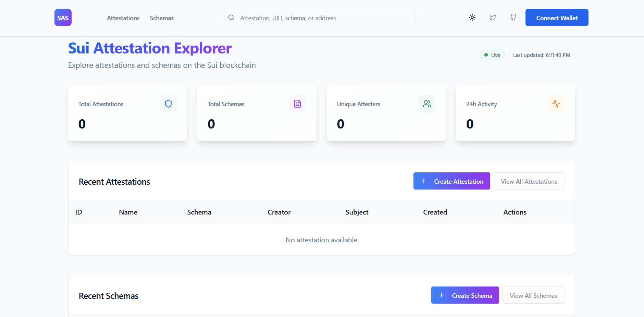Open the GitHub link icon
Viewport: 644px width, 317px height.
click(x=513, y=17)
